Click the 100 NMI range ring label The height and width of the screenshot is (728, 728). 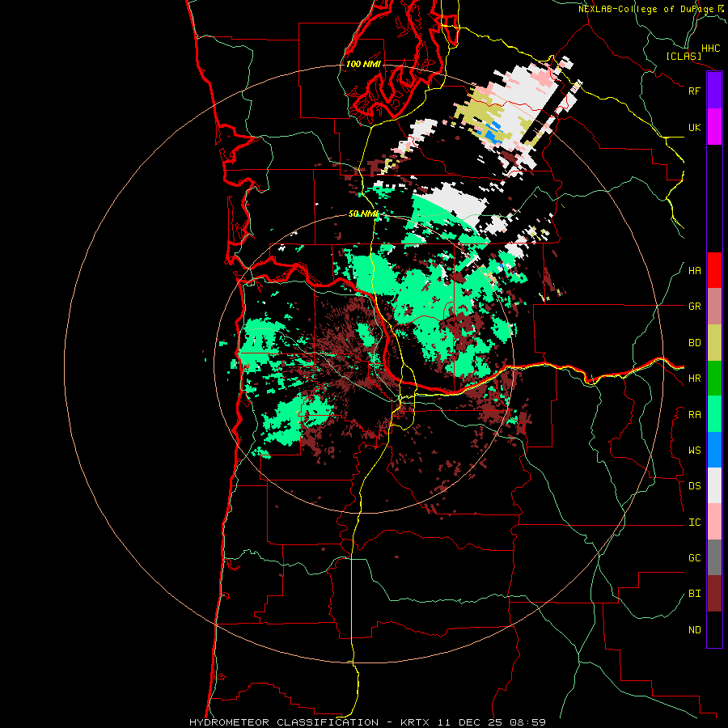[363, 64]
